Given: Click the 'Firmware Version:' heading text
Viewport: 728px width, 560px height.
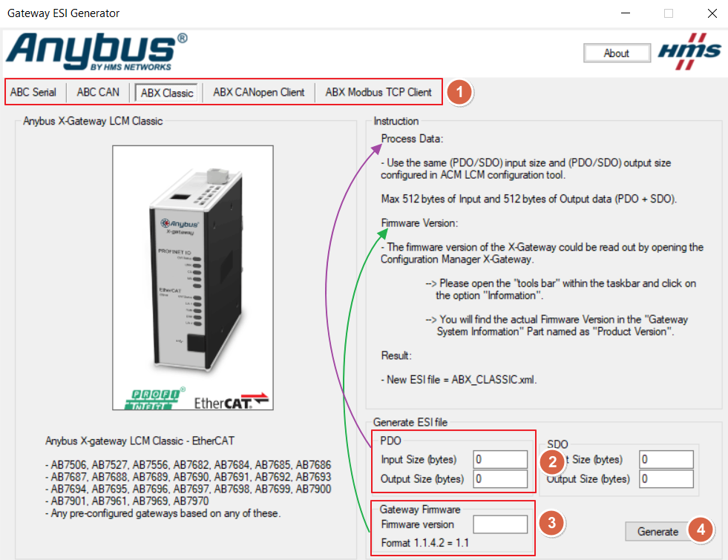Looking at the screenshot, I should click(419, 223).
